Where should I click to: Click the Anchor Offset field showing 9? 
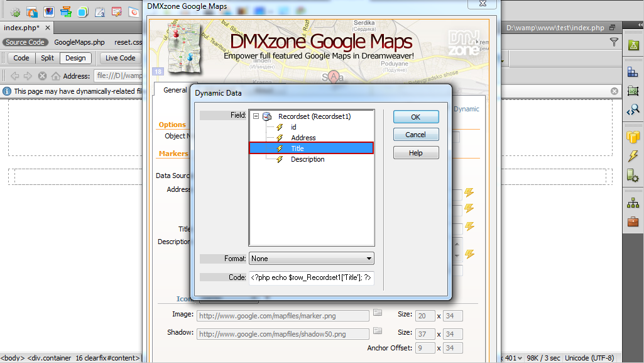pos(425,348)
